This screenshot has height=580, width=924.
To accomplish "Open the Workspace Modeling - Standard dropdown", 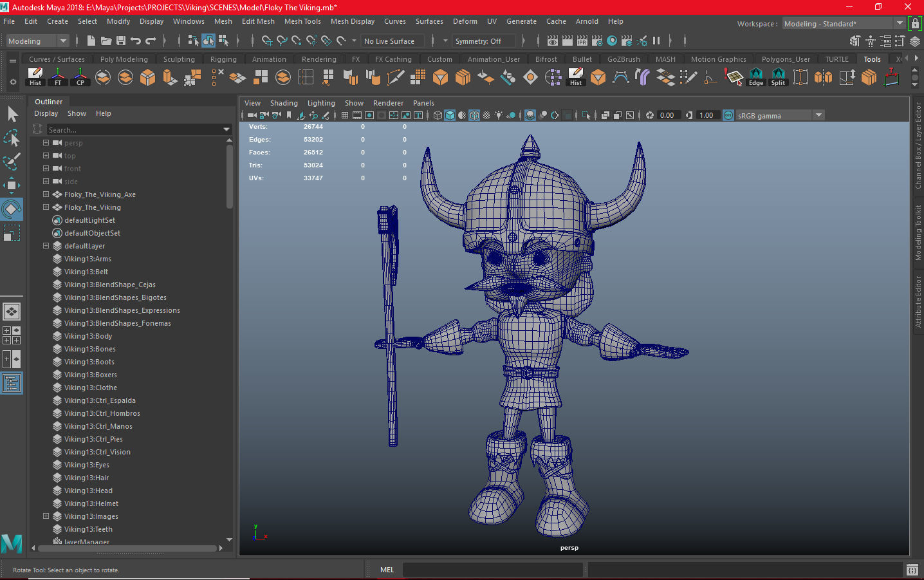I will (844, 24).
